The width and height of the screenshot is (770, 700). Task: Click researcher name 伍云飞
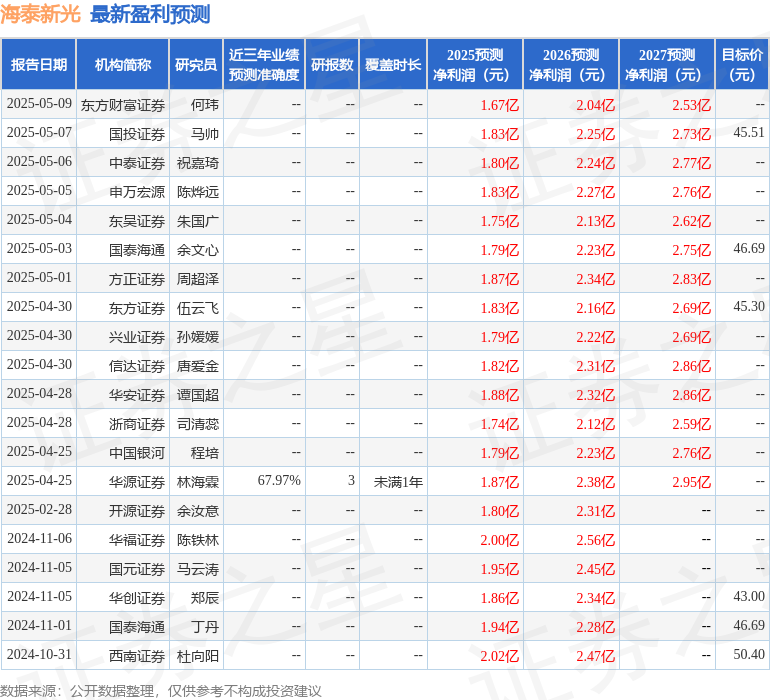tap(198, 308)
